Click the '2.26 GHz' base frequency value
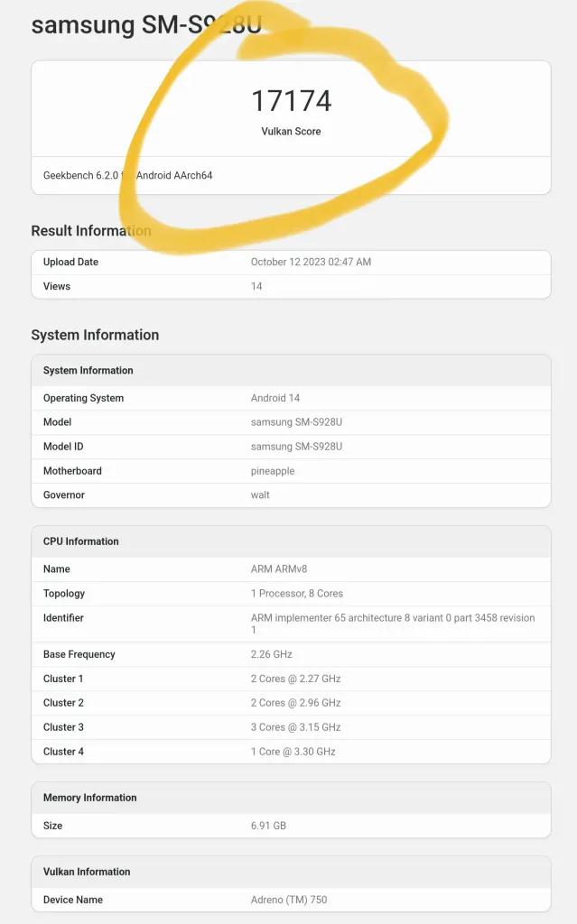 click(x=272, y=655)
